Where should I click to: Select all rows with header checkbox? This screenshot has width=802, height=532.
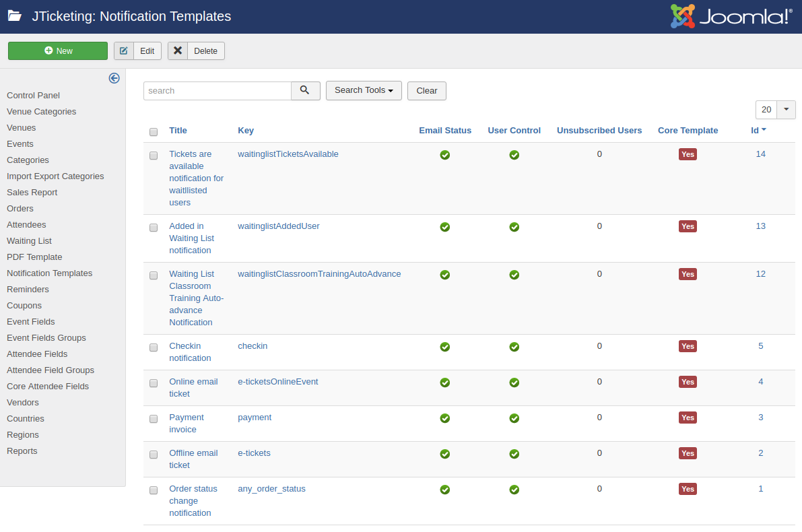[x=154, y=132]
